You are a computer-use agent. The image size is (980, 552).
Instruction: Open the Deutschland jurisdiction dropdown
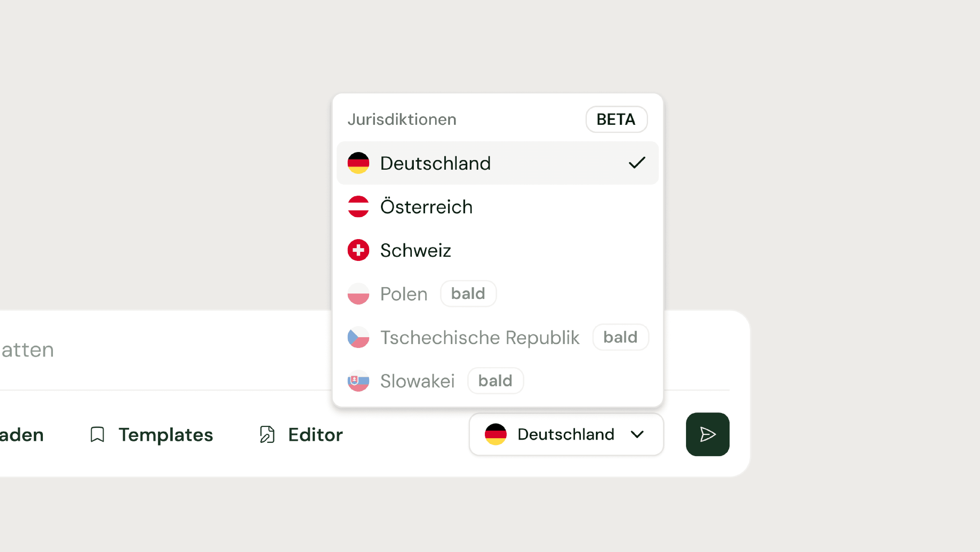point(566,434)
